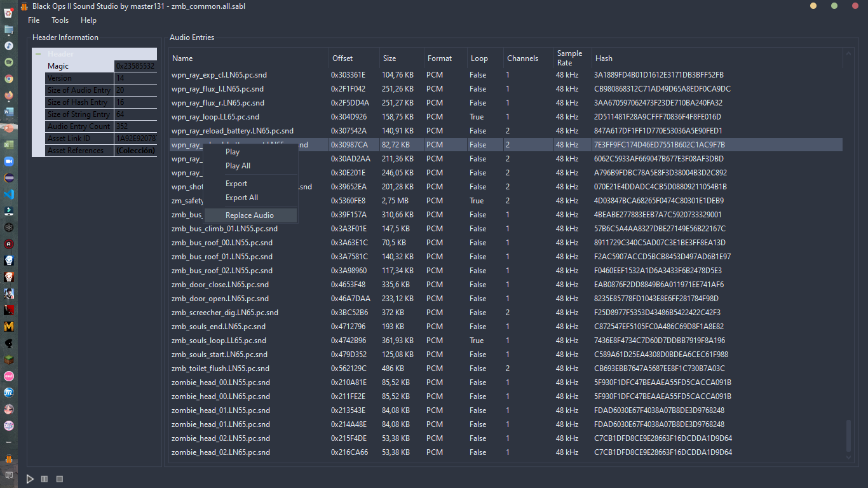Click the yellow window control dot

point(813,6)
